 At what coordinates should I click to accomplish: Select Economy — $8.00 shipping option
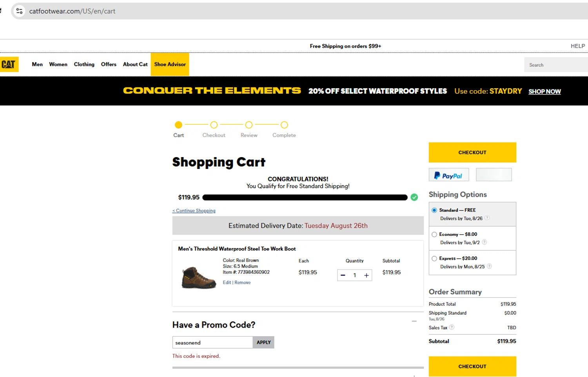(434, 234)
